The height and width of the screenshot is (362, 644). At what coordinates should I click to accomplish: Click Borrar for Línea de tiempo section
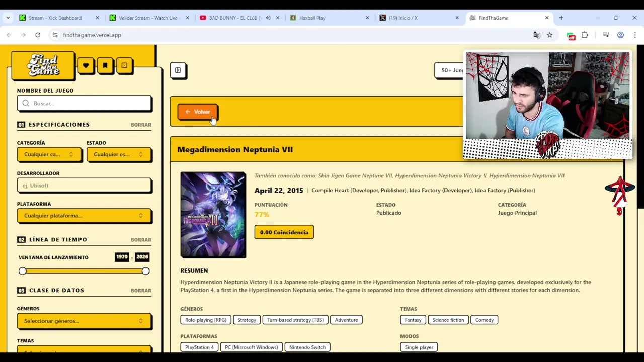(141, 240)
